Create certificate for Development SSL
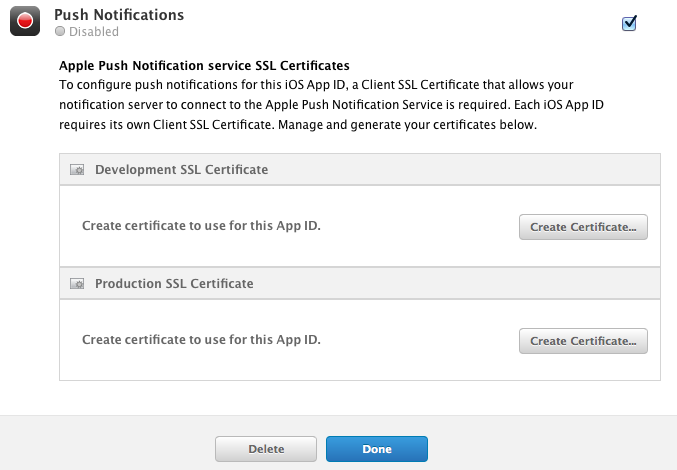Viewport: 677px width, 470px height. point(583,227)
